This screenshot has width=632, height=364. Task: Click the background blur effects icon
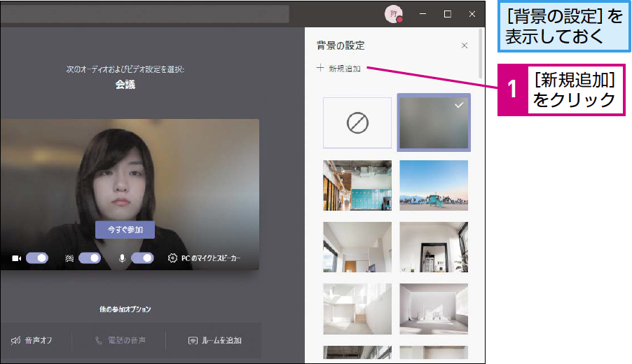[x=69, y=258]
